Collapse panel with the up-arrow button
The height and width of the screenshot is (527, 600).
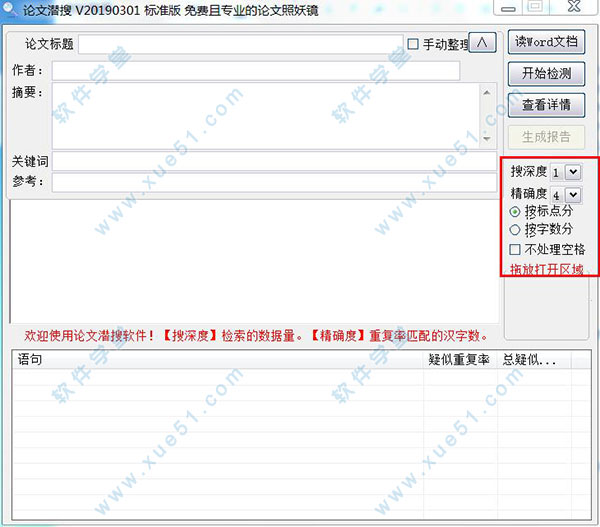tap(482, 42)
